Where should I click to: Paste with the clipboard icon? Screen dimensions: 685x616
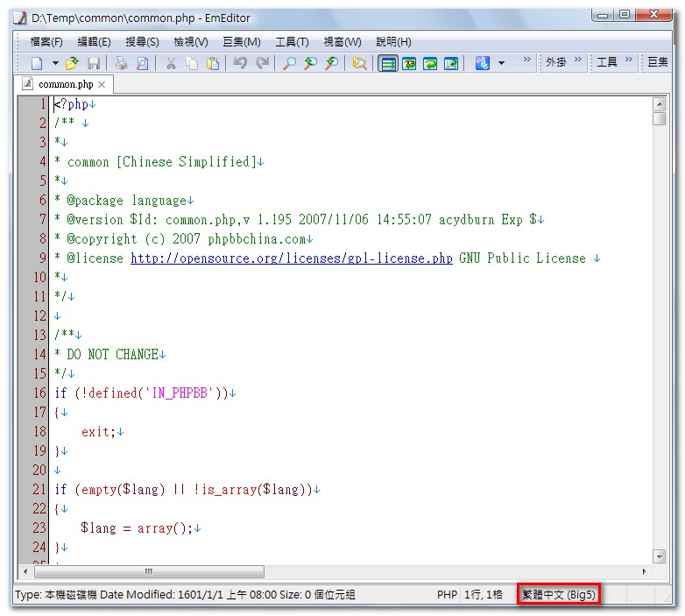[213, 63]
